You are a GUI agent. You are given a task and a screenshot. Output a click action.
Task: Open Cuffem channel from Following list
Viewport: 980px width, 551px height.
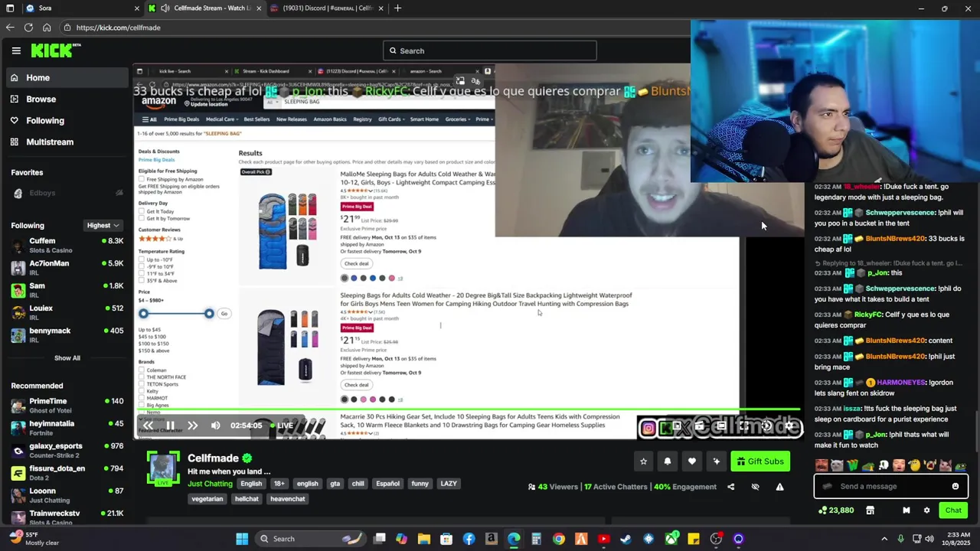[67, 246]
